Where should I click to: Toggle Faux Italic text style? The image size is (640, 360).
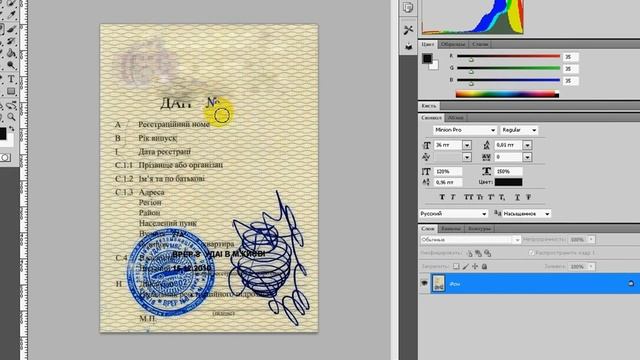point(453,197)
